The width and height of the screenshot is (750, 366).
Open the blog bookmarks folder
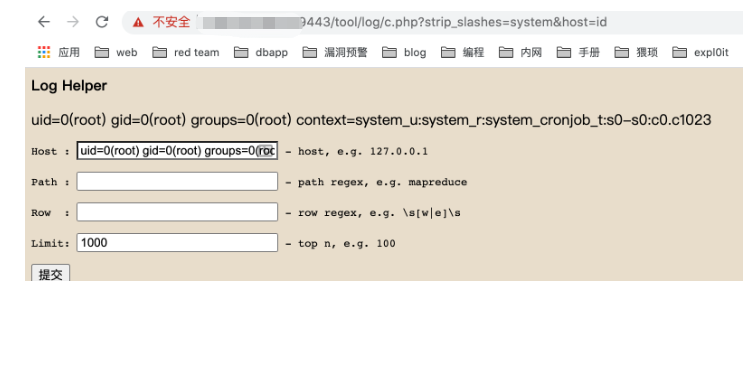[x=404, y=52]
